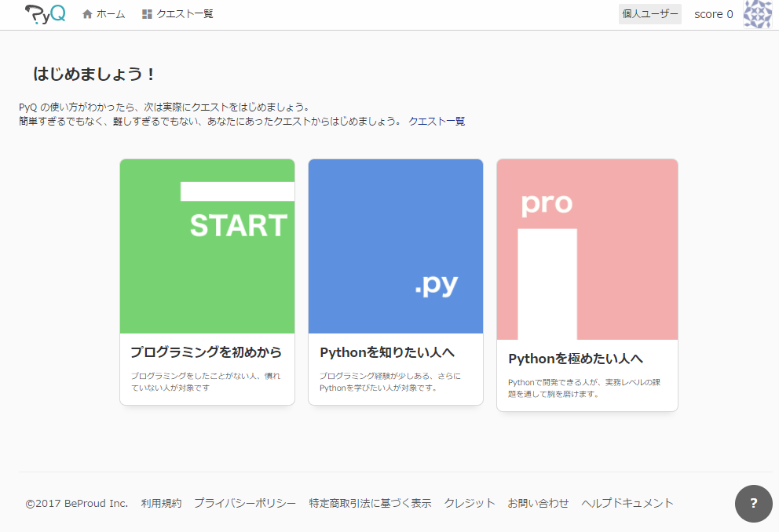The width and height of the screenshot is (779, 532).
Task: Click the 個人ユーザー badge
Action: point(650,14)
